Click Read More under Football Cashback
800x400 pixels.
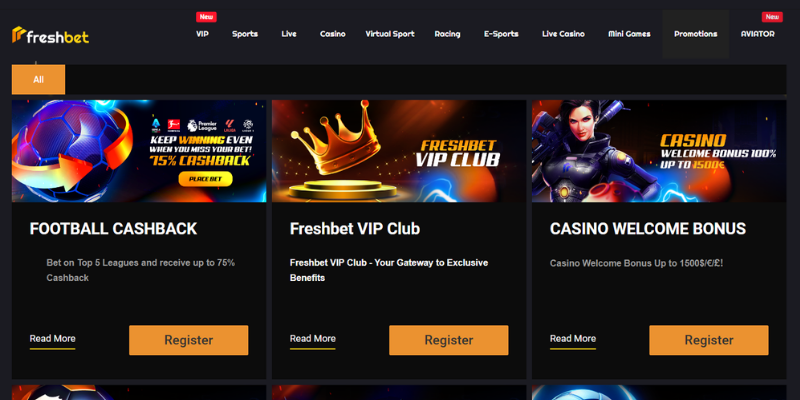point(53,339)
